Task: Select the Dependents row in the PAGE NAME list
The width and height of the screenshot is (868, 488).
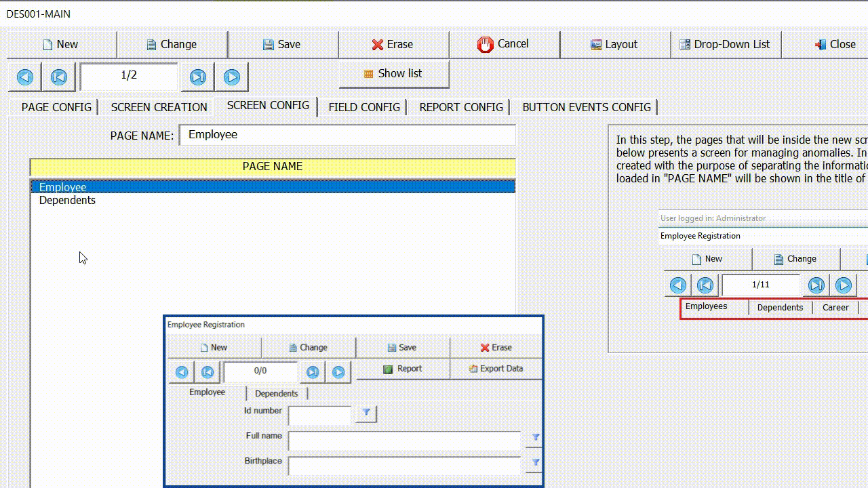Action: [67, 200]
